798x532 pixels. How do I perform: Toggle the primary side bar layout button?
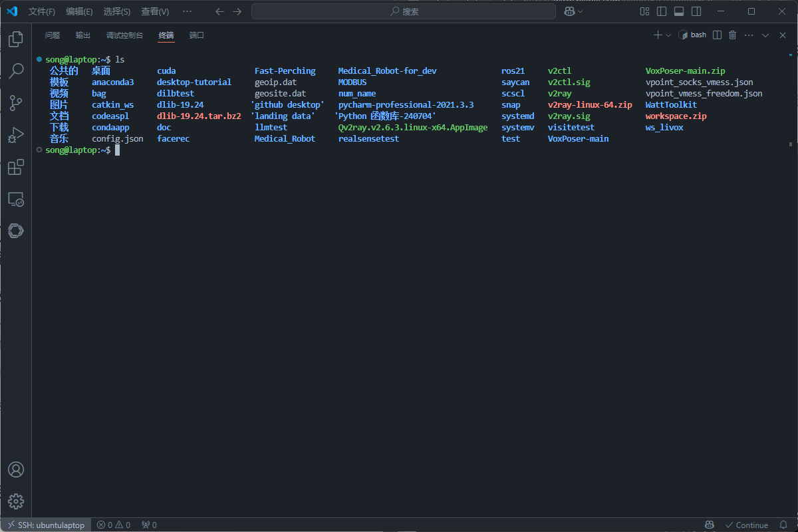point(662,11)
